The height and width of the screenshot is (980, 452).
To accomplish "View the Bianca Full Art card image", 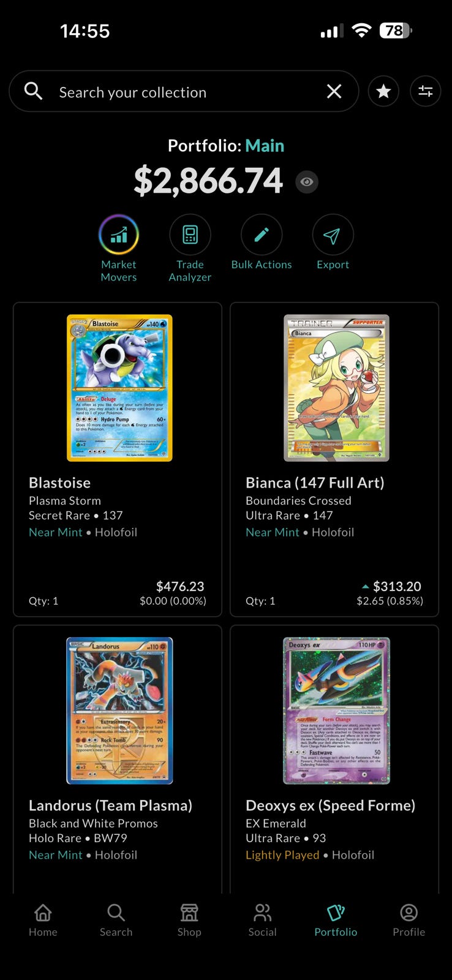I will (336, 388).
